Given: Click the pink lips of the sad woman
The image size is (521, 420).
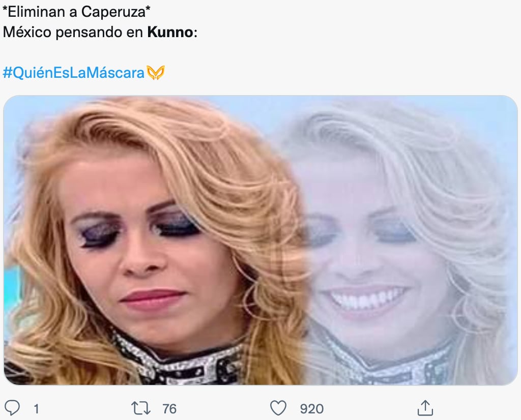Looking at the screenshot, I should (154, 298).
